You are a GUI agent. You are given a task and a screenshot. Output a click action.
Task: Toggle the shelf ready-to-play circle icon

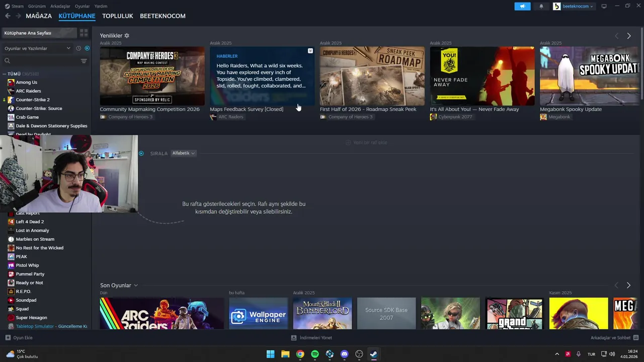[141, 153]
